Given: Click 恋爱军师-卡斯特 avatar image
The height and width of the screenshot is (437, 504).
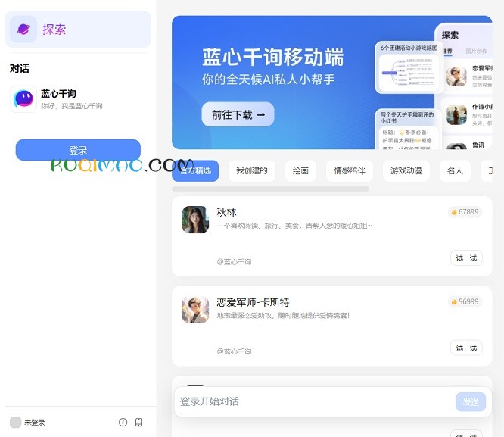Looking at the screenshot, I should click(195, 310).
